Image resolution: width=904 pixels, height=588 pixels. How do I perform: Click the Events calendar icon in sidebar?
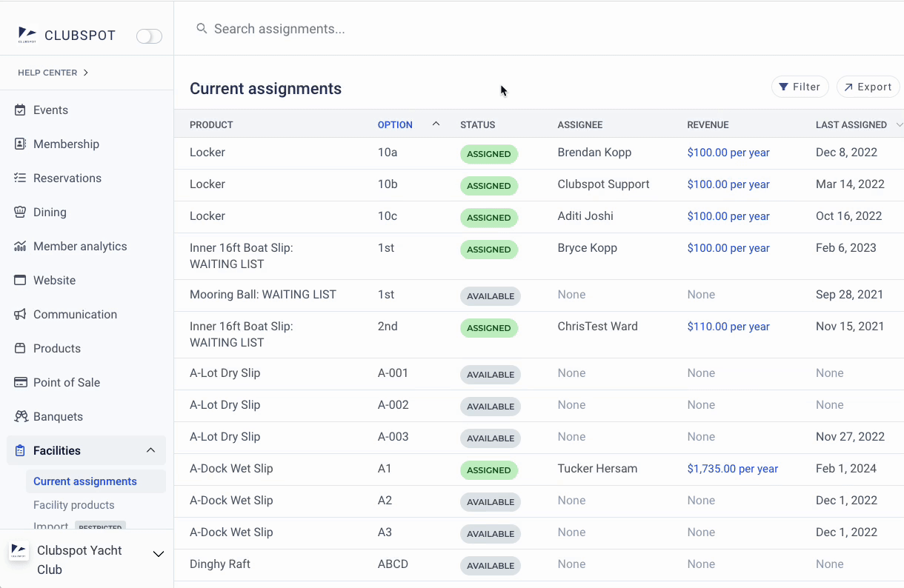click(x=20, y=110)
